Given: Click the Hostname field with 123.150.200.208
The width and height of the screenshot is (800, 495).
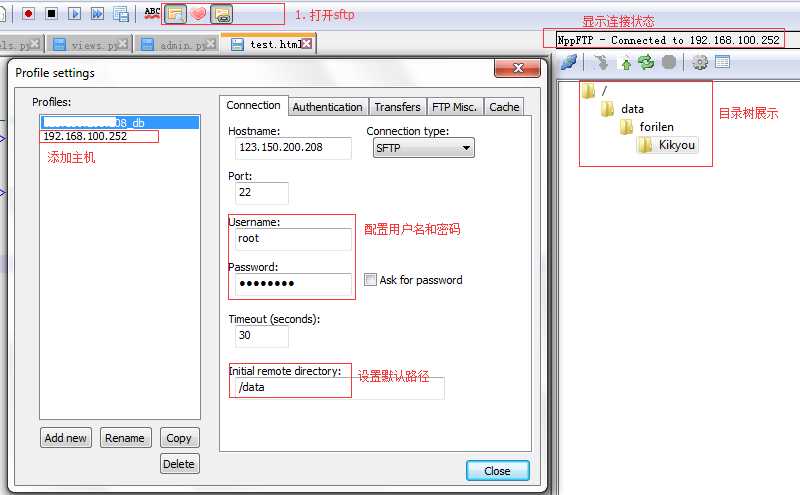Looking at the screenshot, I should [293, 147].
